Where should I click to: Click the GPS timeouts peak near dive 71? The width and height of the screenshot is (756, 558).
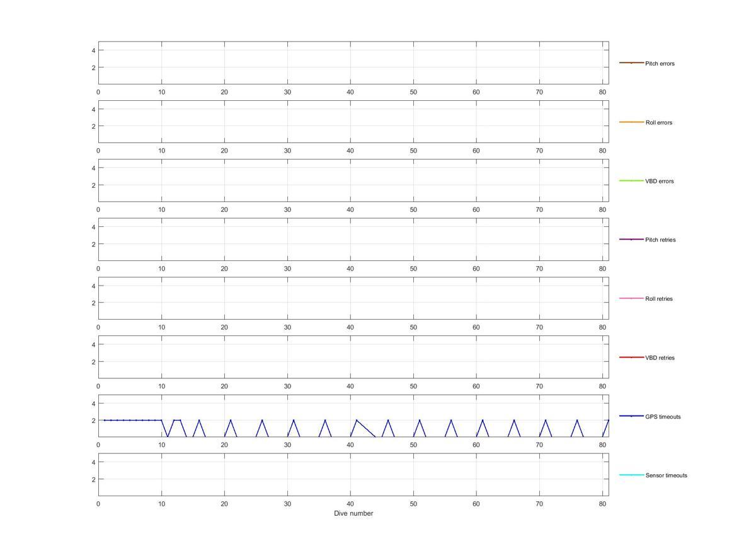(546, 420)
